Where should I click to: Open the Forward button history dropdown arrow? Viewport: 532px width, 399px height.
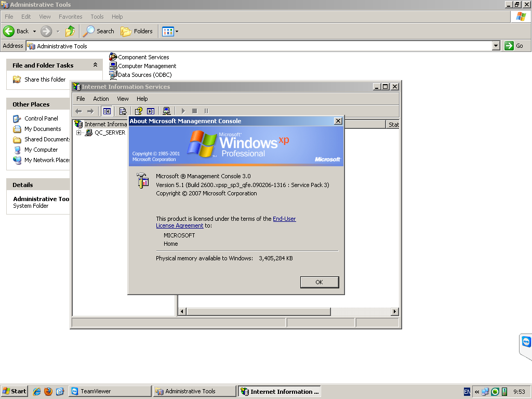[58, 32]
